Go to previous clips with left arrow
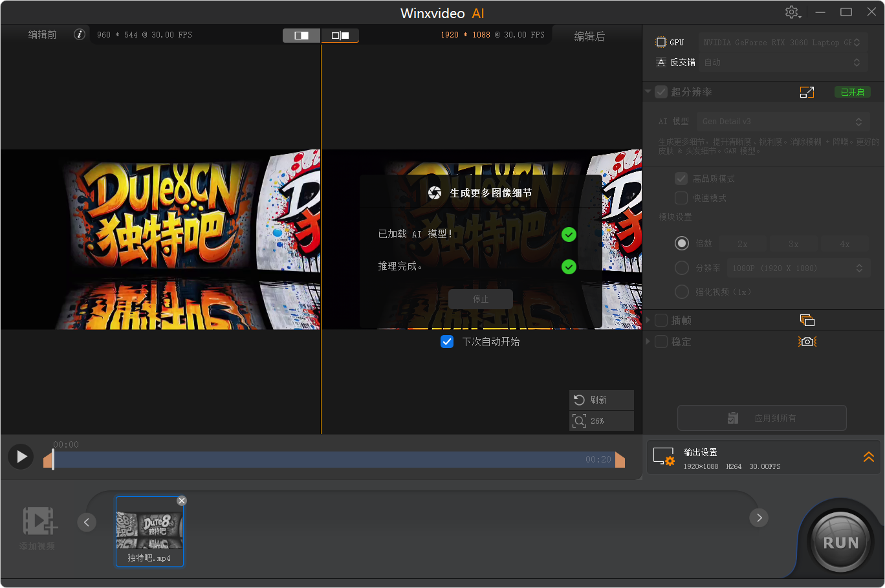Viewport: 885px width, 588px height. coord(87,522)
